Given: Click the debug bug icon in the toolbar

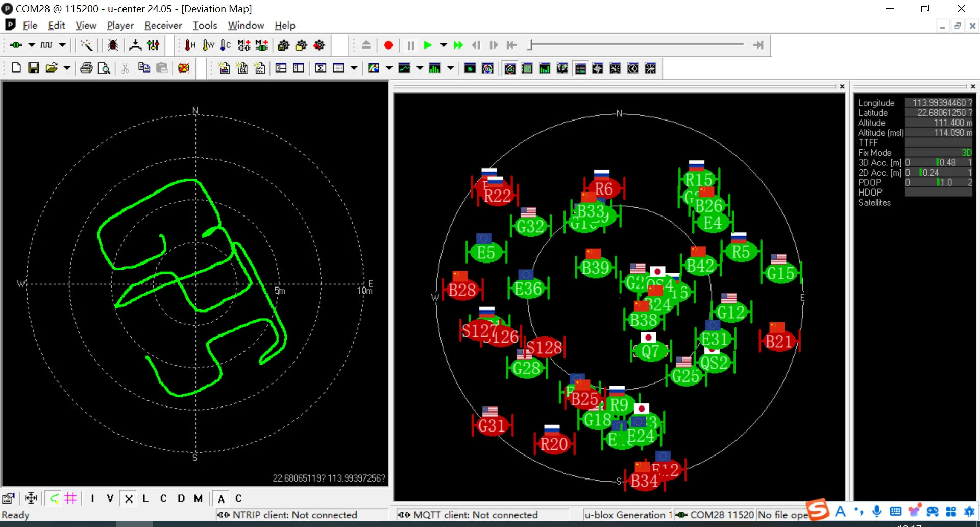Looking at the screenshot, I should (113, 45).
